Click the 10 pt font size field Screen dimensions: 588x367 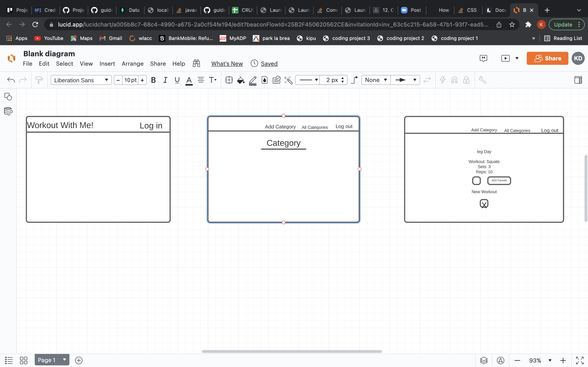click(x=130, y=80)
